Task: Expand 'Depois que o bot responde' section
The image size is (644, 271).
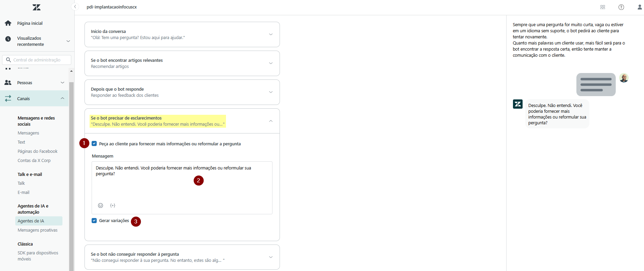Action: [x=270, y=92]
